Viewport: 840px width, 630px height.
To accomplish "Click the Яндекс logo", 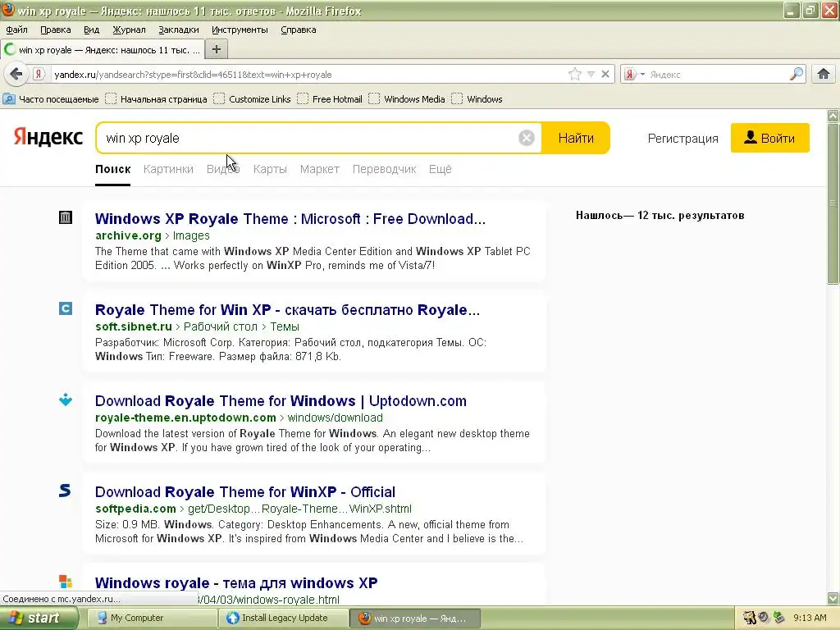I will [x=48, y=137].
